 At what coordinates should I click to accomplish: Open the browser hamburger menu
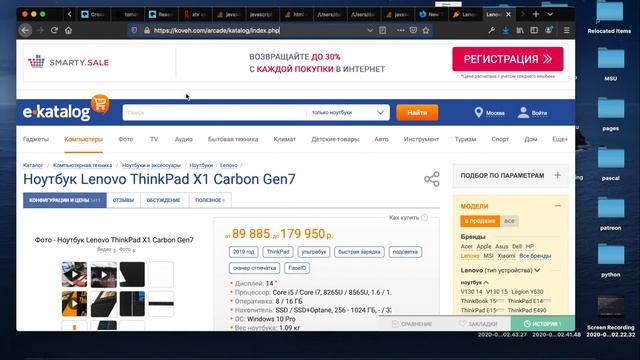click(x=567, y=30)
